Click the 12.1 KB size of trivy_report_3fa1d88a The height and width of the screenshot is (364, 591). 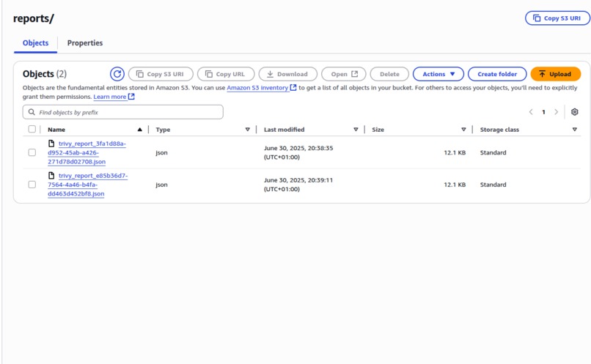pyautogui.click(x=455, y=152)
